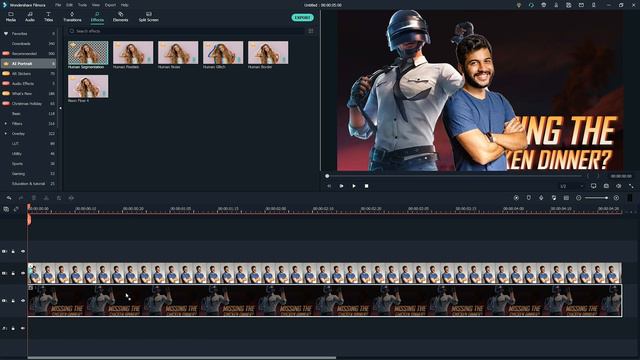640x360 pixels.
Task: Click the green sync icon in title bar
Action: point(531,5)
